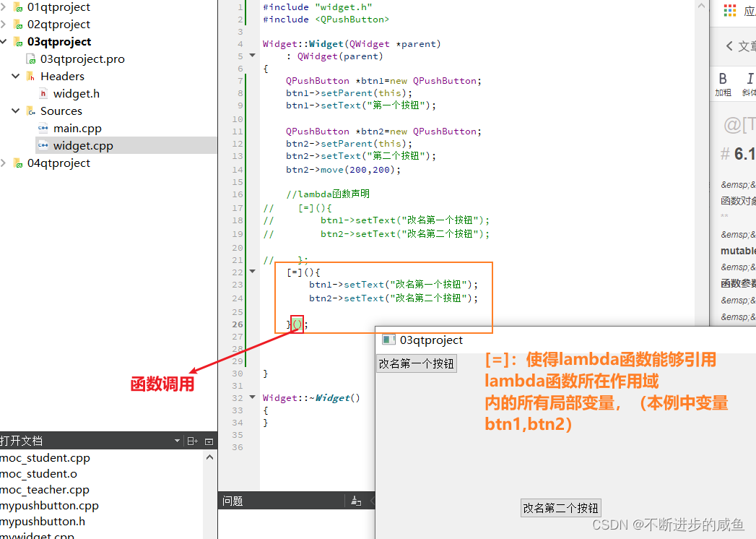
Task: Open main.cpp source file
Action: (x=77, y=129)
